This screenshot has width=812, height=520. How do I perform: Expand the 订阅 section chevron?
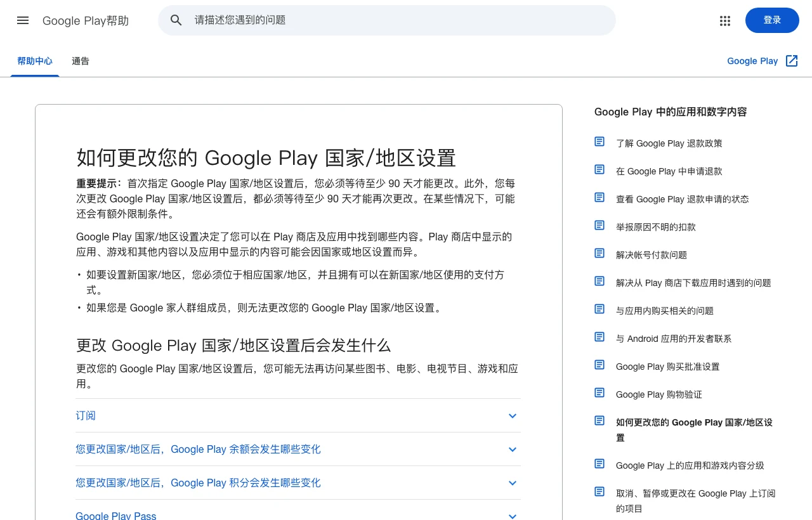(513, 416)
